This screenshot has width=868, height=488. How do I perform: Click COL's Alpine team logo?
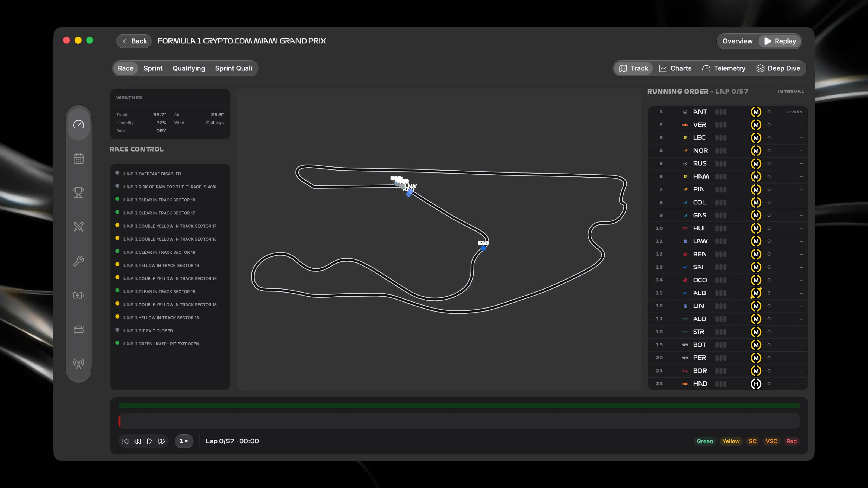[685, 203]
